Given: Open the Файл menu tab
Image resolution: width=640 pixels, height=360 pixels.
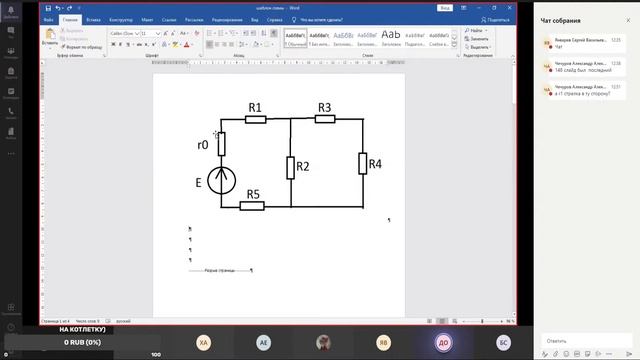Looking at the screenshot, I should tap(49, 20).
